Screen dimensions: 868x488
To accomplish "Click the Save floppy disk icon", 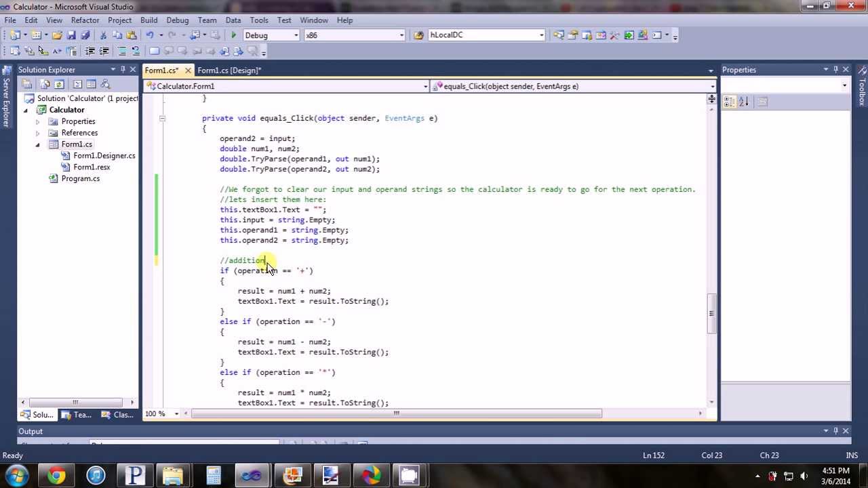I will [x=71, y=35].
